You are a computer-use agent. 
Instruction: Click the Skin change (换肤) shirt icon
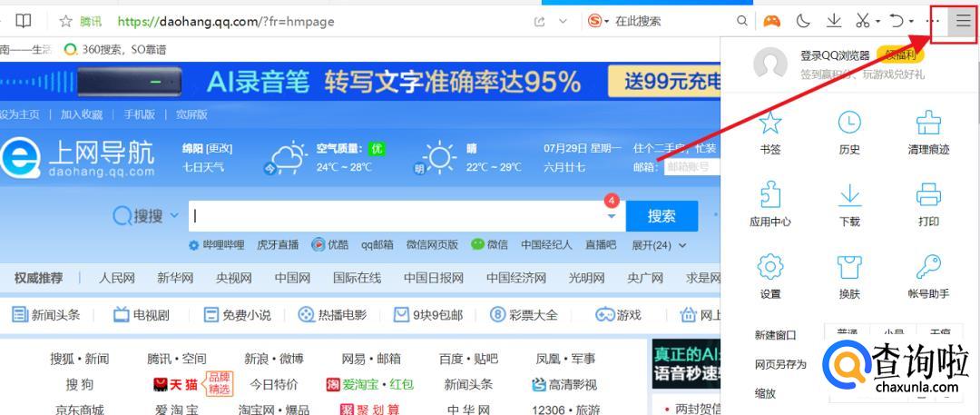pos(849,267)
